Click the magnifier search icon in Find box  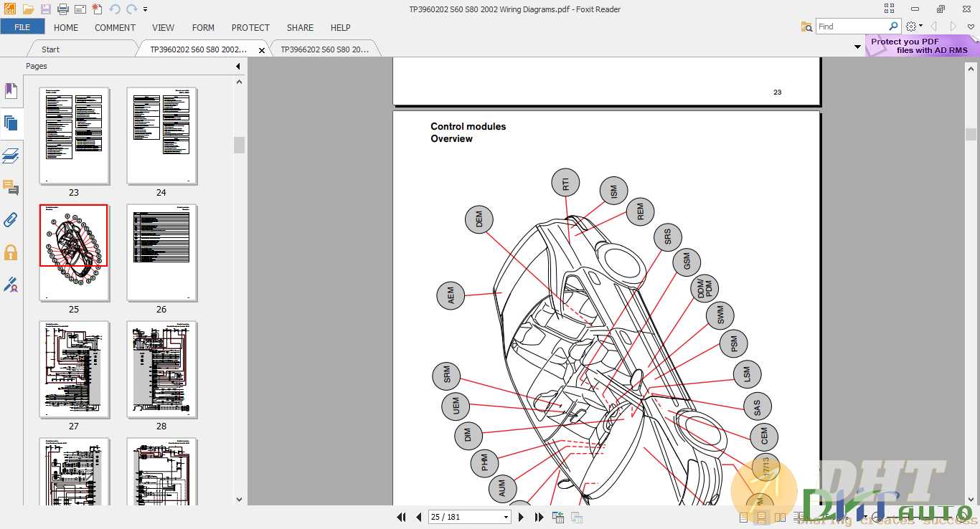click(893, 27)
